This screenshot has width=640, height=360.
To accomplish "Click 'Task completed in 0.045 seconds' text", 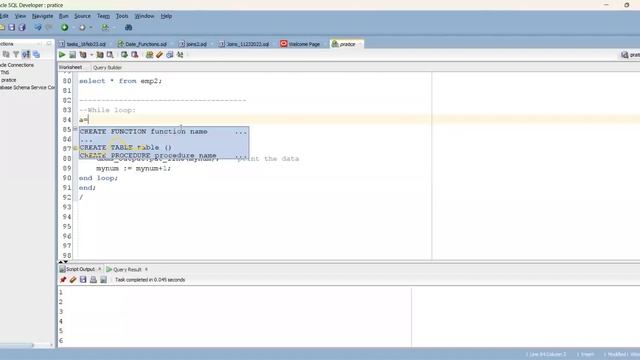I will pyautogui.click(x=150, y=280).
